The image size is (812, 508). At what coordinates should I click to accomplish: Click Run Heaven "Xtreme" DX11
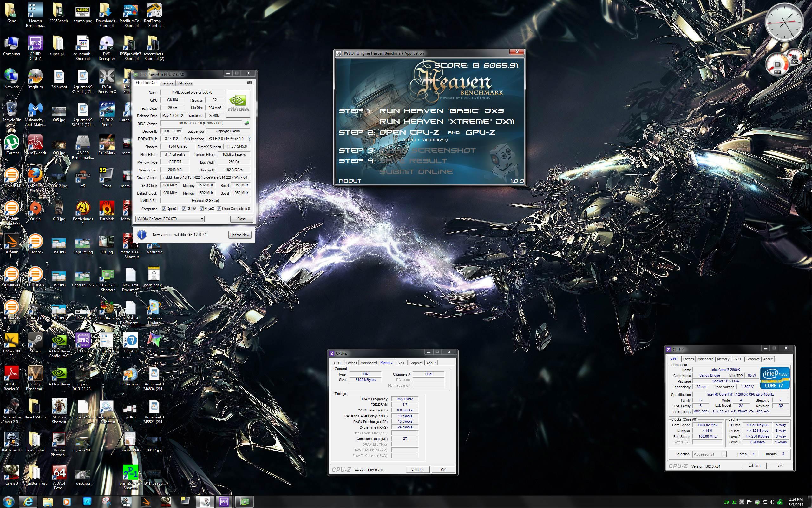(x=447, y=122)
